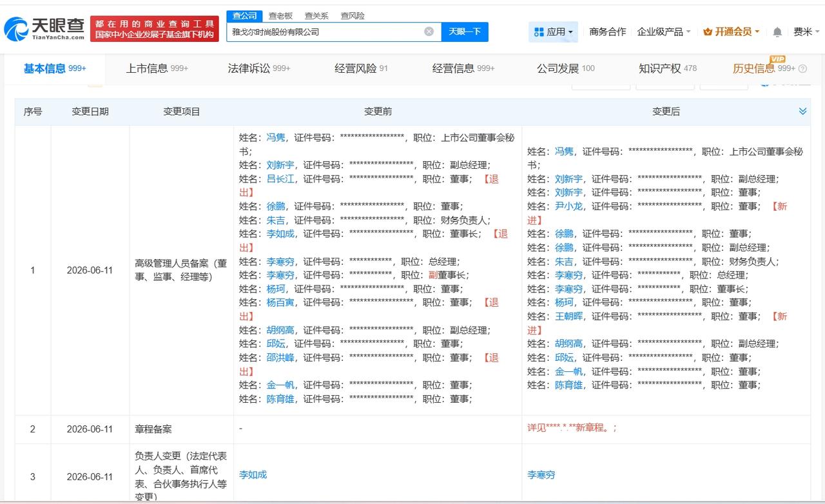Switch to the 公司发展 tab
The width and height of the screenshot is (825, 504).
(x=565, y=68)
